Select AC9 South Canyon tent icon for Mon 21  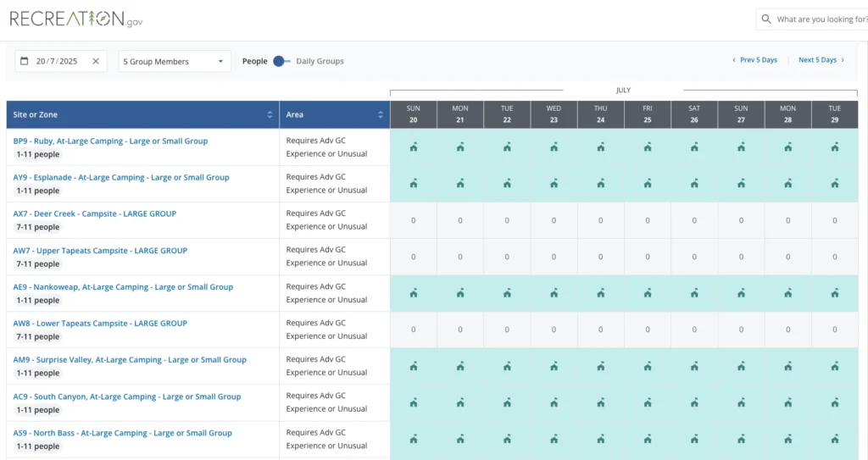tap(460, 403)
